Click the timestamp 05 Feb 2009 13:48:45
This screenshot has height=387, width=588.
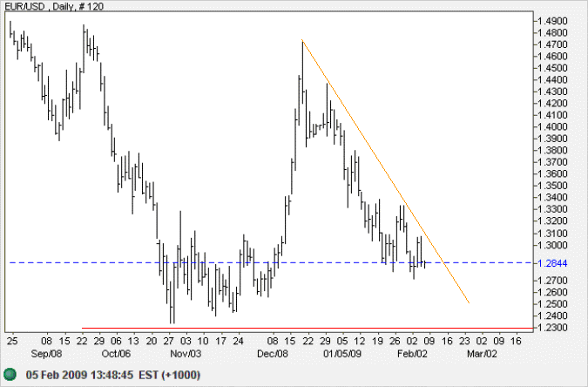(x=79, y=375)
